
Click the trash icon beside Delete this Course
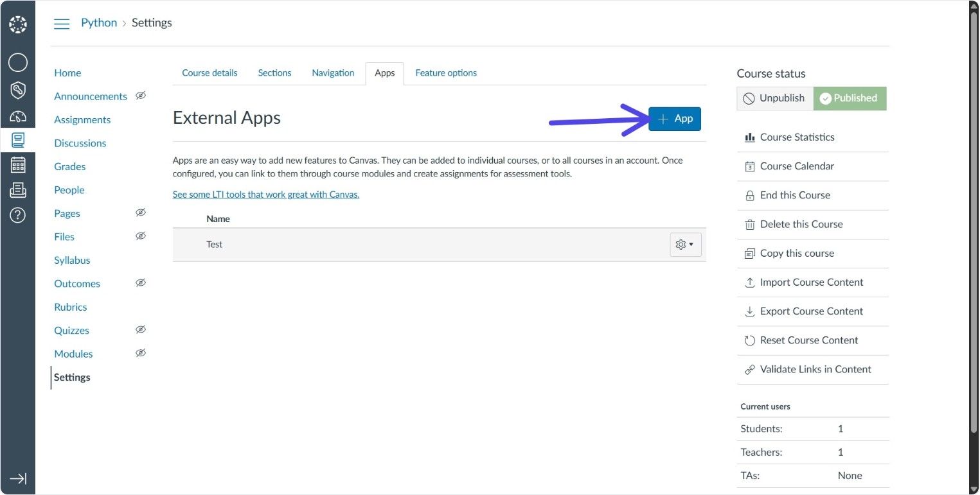749,225
